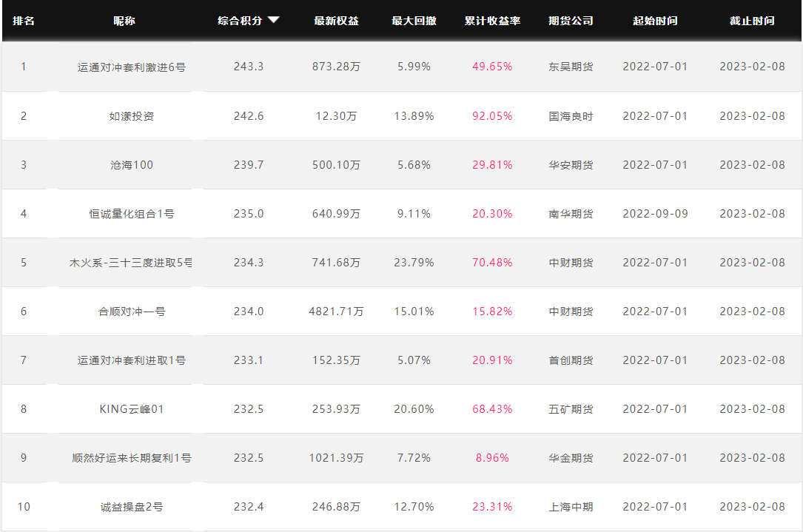Image resolution: width=803 pixels, height=532 pixels.
Task: Click the 最大回撤 column header
Action: (414, 21)
